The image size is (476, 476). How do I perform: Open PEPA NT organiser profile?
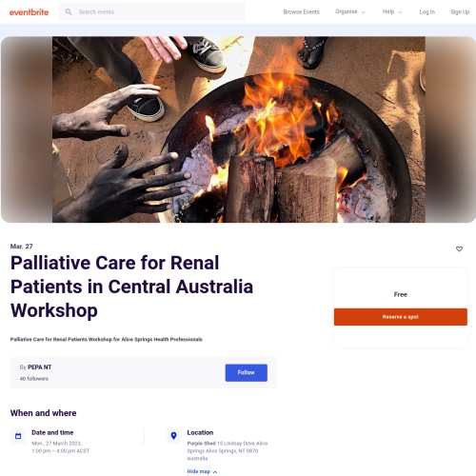(x=39, y=367)
